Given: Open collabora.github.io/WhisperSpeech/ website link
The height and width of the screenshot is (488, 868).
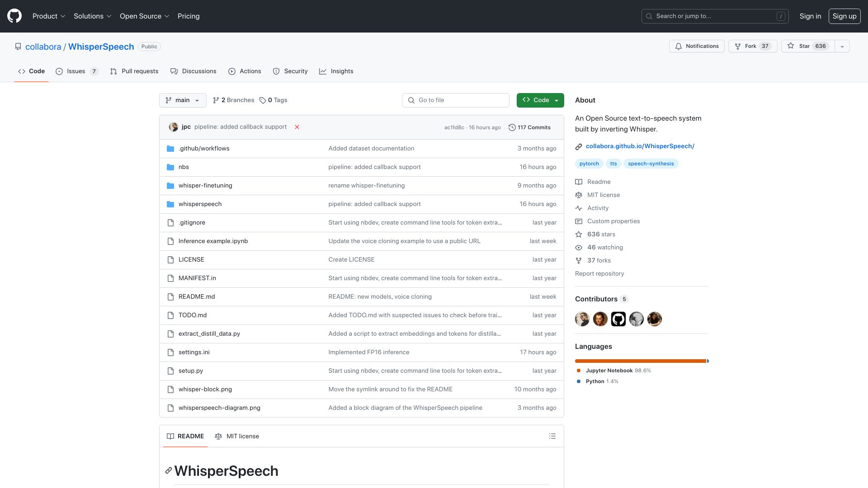Looking at the screenshot, I should pyautogui.click(x=640, y=146).
